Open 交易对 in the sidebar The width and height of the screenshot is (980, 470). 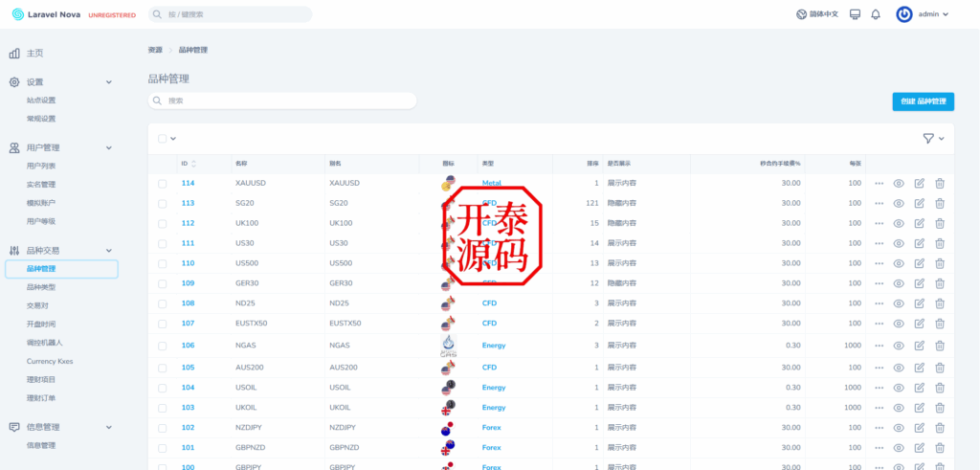37,305
